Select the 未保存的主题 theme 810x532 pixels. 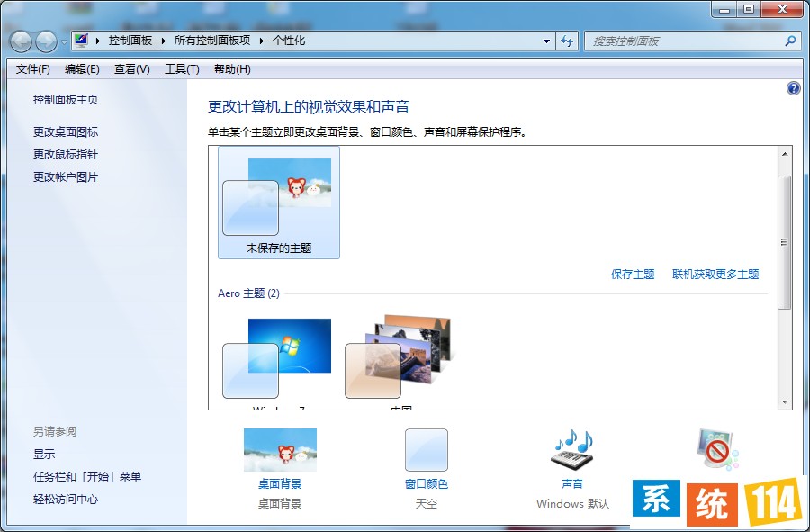(278, 203)
